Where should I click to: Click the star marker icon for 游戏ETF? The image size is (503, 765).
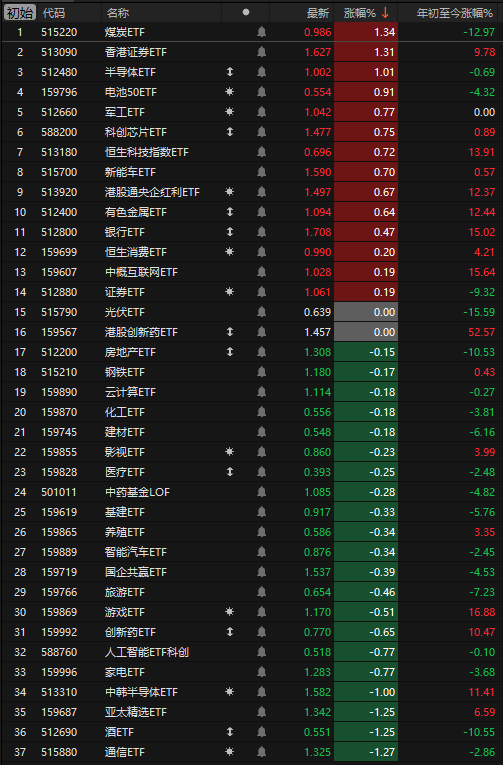tap(230, 612)
